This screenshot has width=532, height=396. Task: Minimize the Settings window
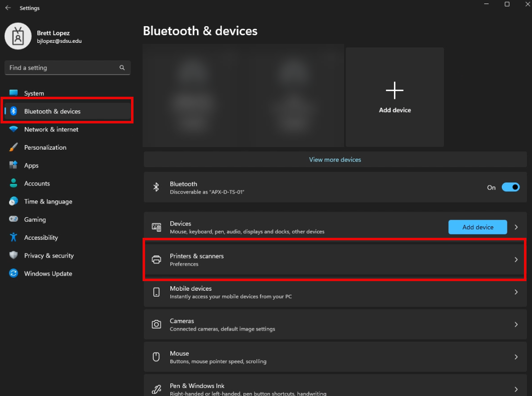[486, 4]
